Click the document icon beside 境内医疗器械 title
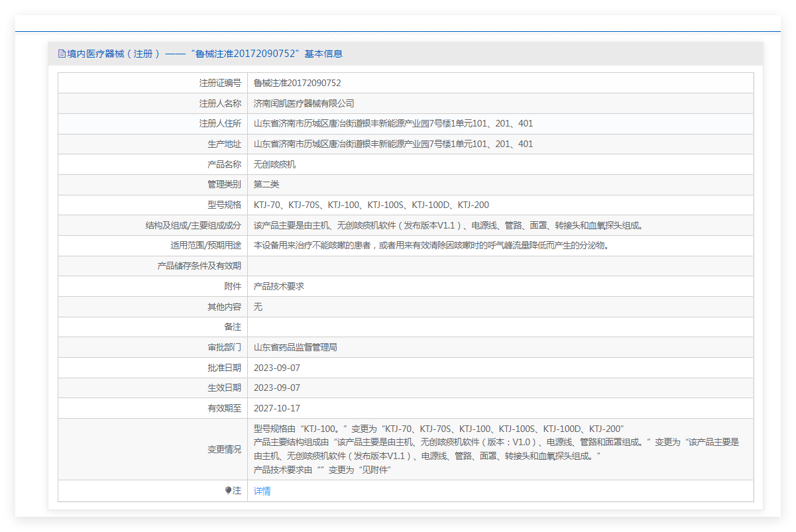Image resolution: width=796 pixels, height=532 pixels. [x=62, y=54]
